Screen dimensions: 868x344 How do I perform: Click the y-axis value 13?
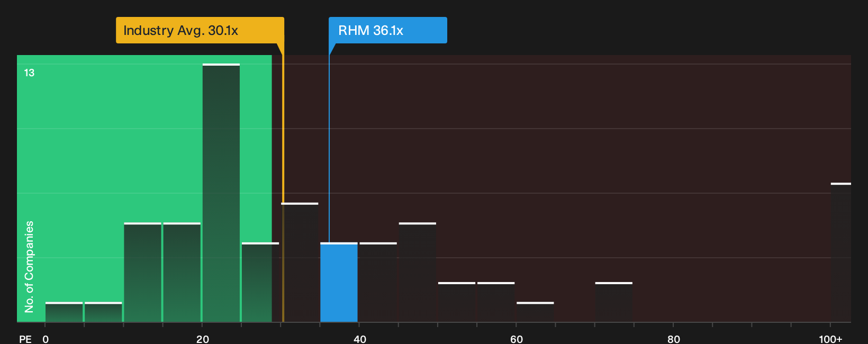(x=29, y=73)
